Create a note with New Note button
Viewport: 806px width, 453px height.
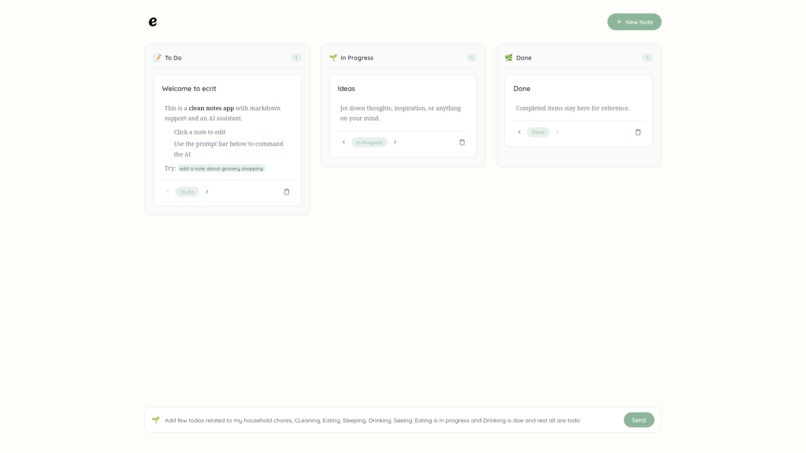[634, 22]
